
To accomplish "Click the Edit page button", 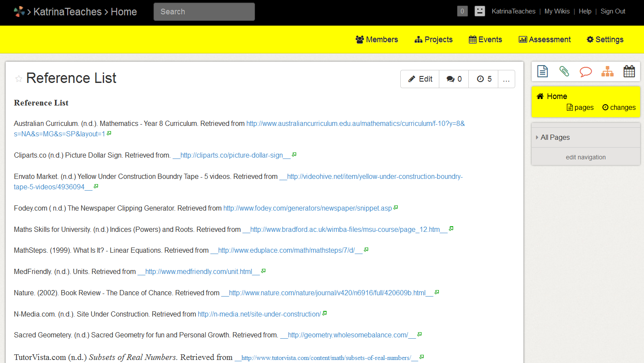I will [420, 79].
